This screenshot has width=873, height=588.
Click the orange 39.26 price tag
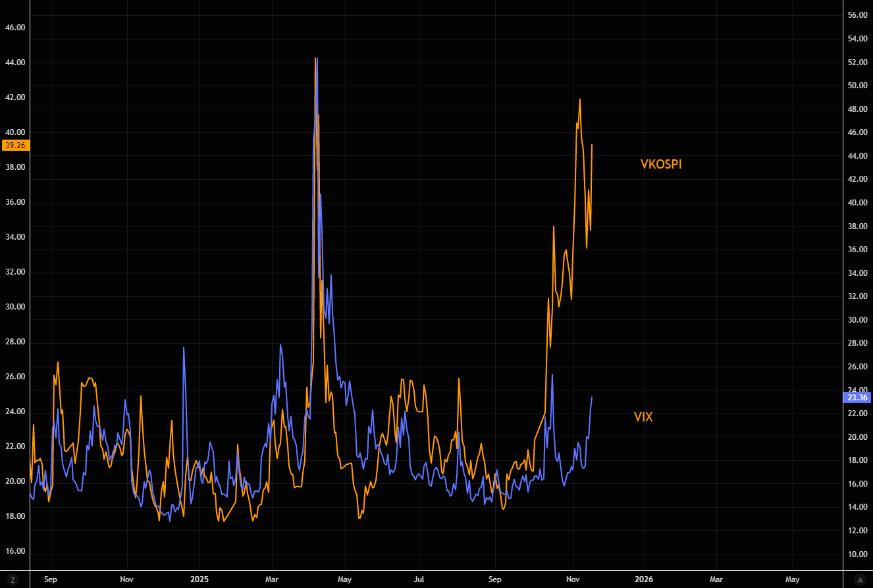point(14,146)
